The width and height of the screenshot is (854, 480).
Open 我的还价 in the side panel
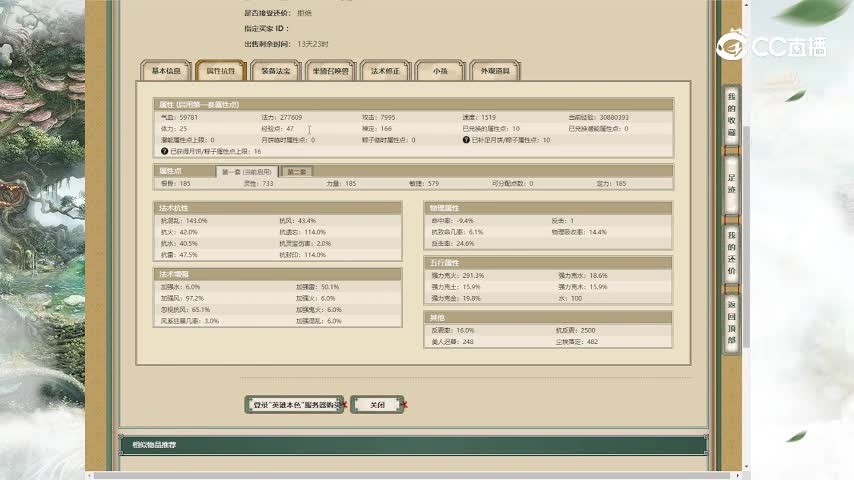[731, 253]
